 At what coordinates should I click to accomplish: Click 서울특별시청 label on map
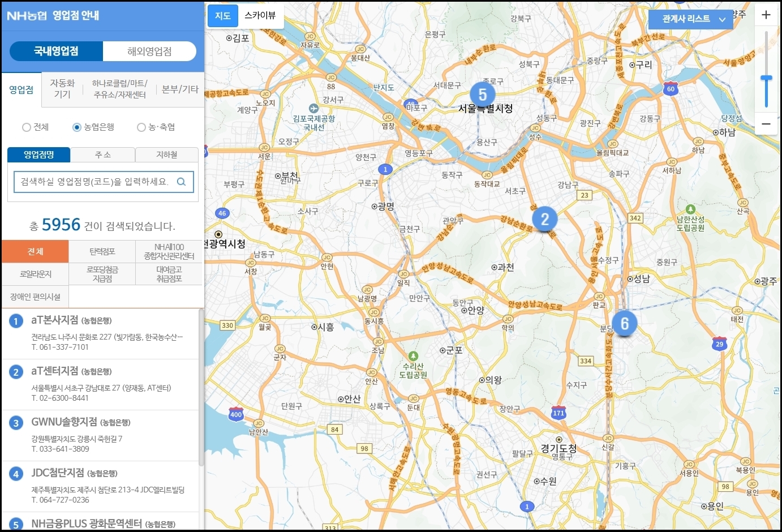click(x=485, y=108)
